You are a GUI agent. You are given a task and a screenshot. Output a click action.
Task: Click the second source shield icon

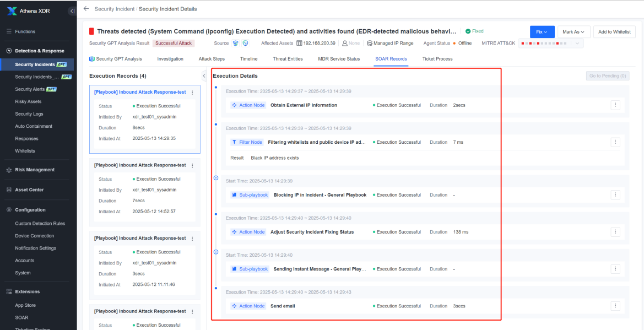tap(245, 43)
